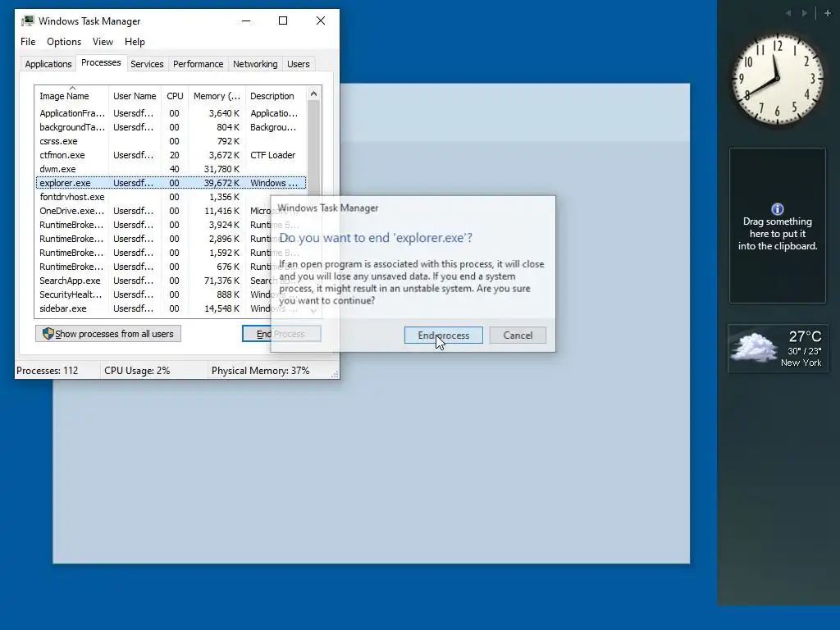The image size is (840, 630).
Task: Click the CPU Usage: 2% status
Action: tap(137, 371)
